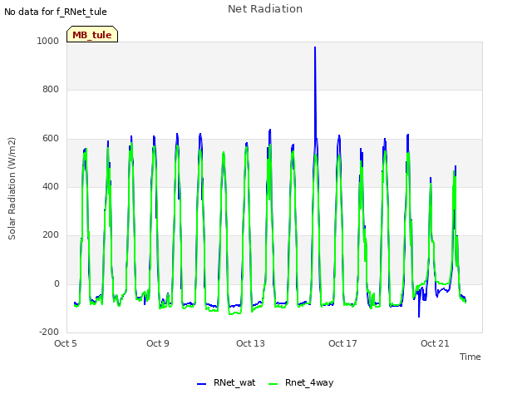
Task: Click the Net Radiation chart title
Action: pyautogui.click(x=265, y=9)
